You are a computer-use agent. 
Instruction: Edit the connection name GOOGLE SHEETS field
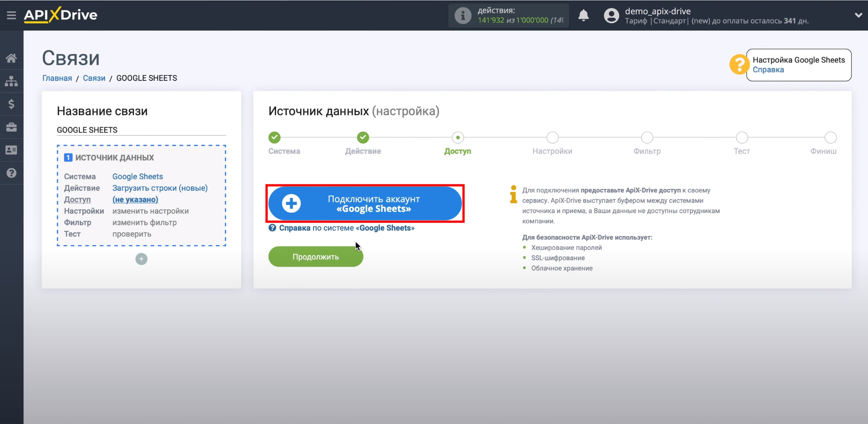point(141,130)
